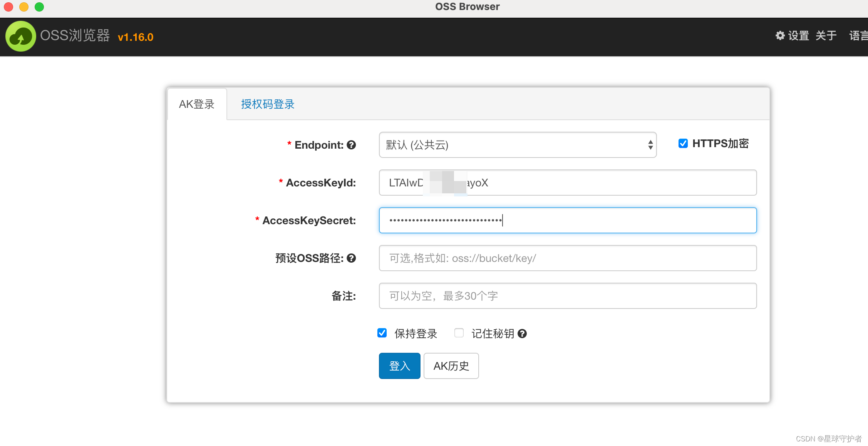Open the Endpoint help question mark icon
This screenshot has height=446, width=868.
[351, 145]
